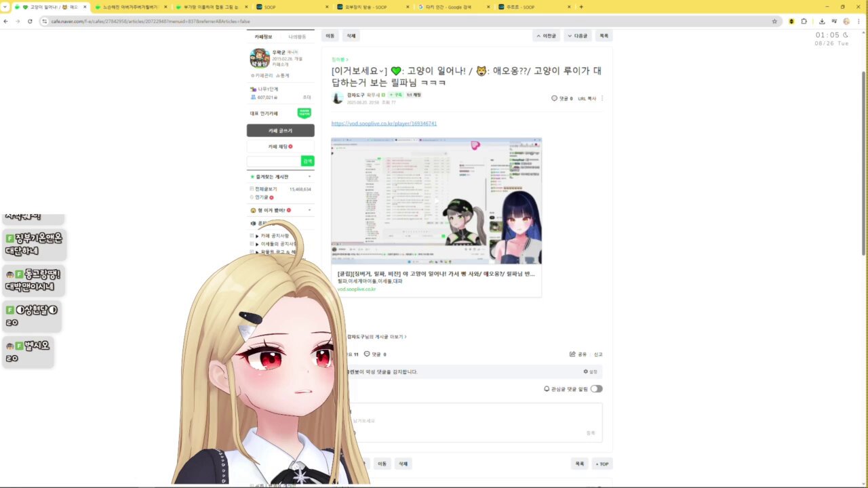Bookmark this page with the star icon
The image size is (868, 488).
click(774, 21)
